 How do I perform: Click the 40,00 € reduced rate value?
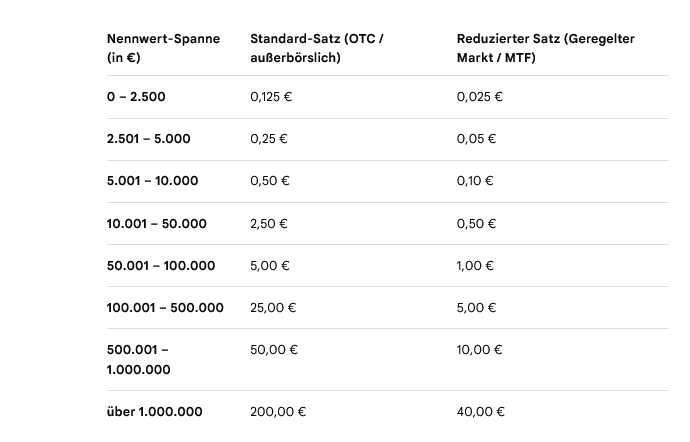coord(481,412)
